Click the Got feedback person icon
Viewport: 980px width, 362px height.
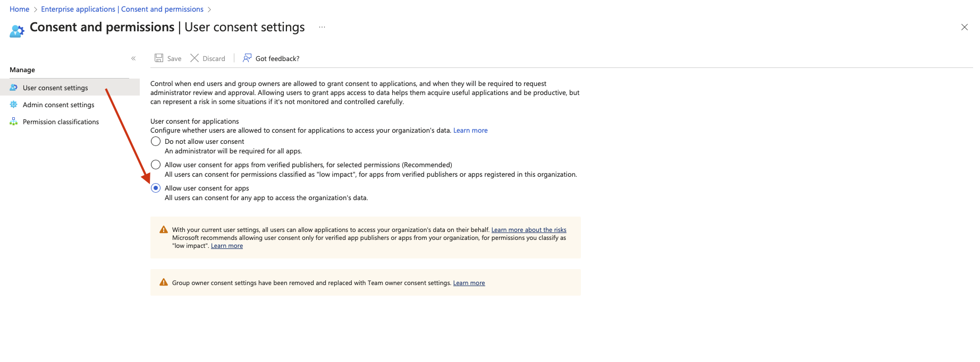click(247, 58)
